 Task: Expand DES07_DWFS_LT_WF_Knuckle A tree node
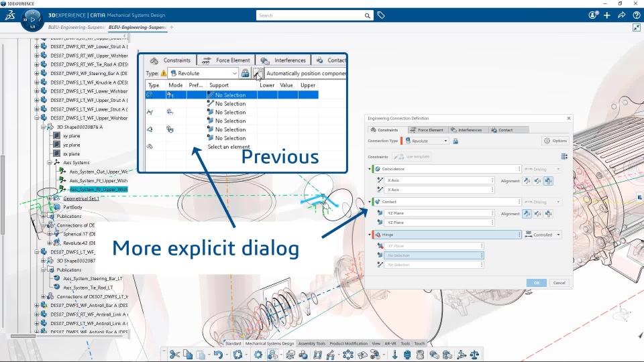(36, 82)
